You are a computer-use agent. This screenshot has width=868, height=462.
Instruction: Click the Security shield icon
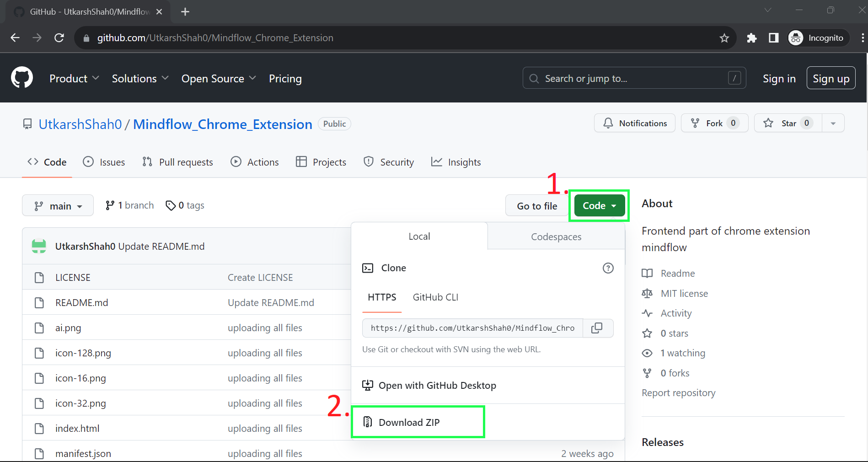(x=369, y=162)
